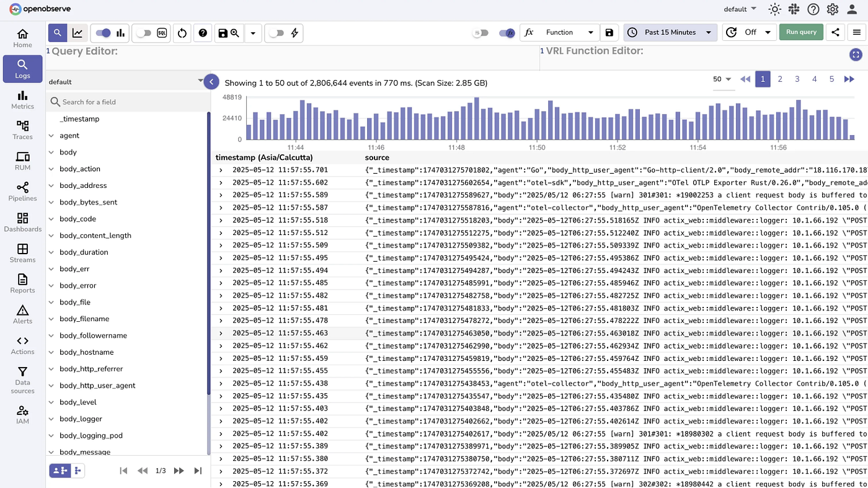The width and height of the screenshot is (868, 488).
Task: Enable SQL mode toggle
Action: click(144, 33)
